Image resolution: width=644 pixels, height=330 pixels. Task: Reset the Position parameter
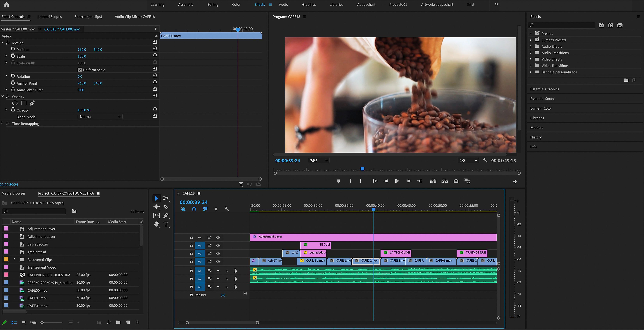[155, 49]
